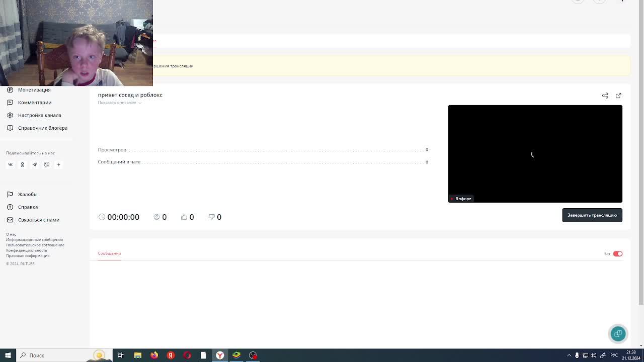
Task: Click the Windows taskbar search box
Action: (64, 355)
